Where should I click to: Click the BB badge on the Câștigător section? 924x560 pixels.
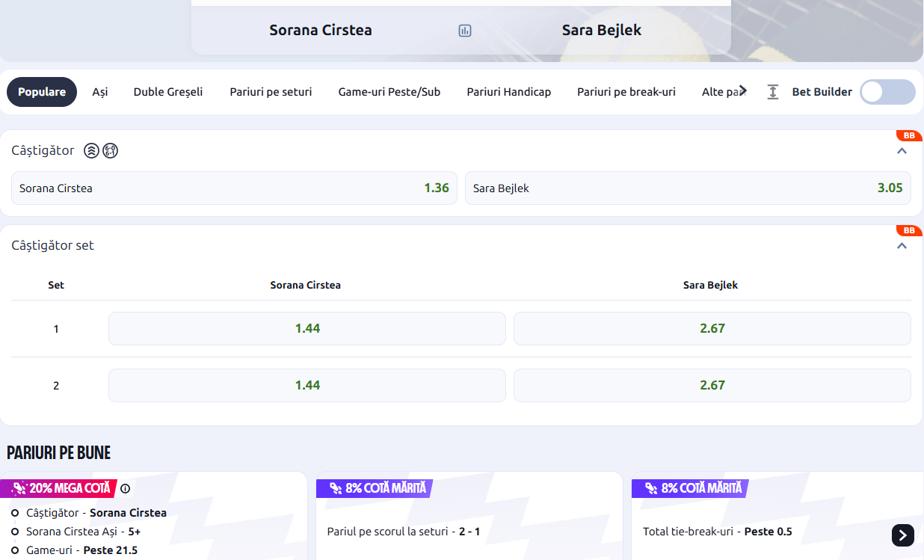click(909, 135)
